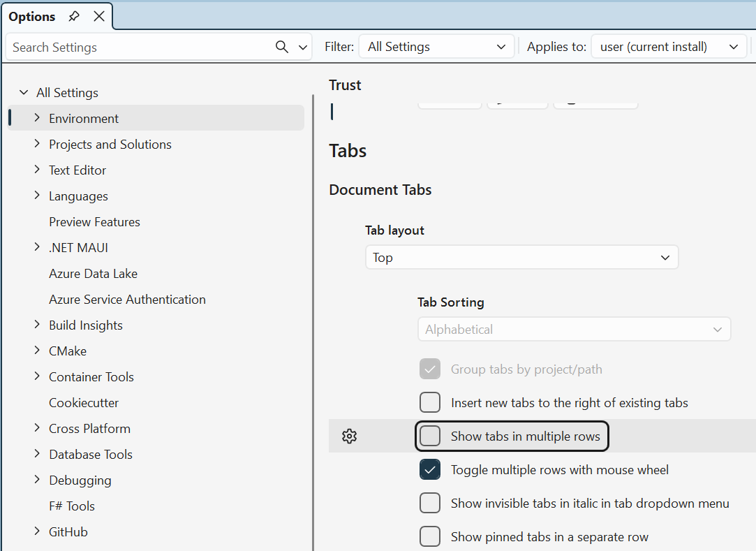Pin the Options tab with pushpin icon

tap(74, 16)
